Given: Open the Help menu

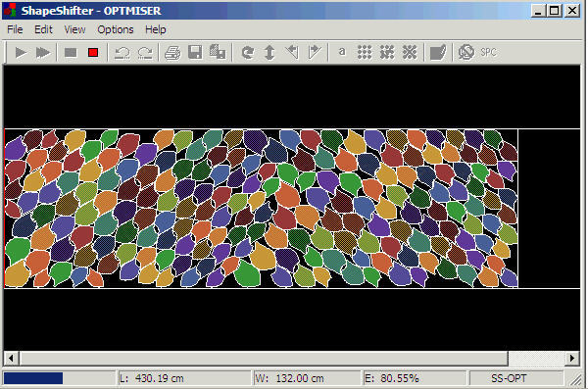Looking at the screenshot, I should [x=156, y=29].
